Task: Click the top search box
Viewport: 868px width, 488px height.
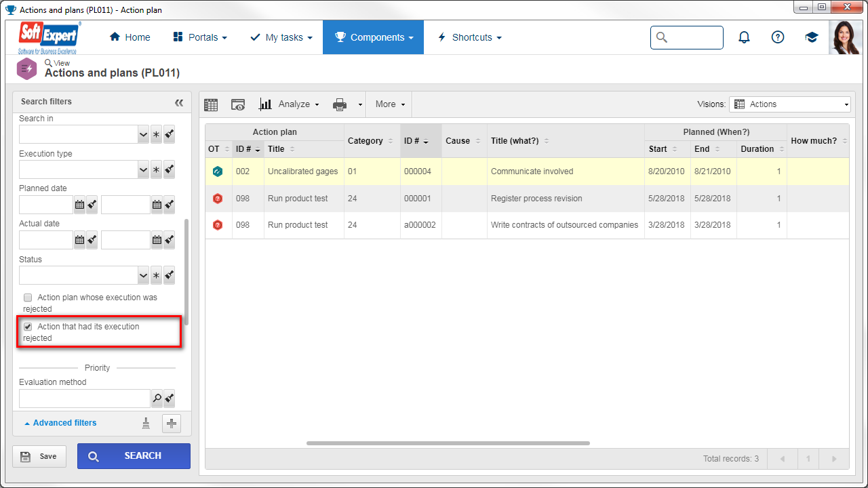Action: pos(687,37)
